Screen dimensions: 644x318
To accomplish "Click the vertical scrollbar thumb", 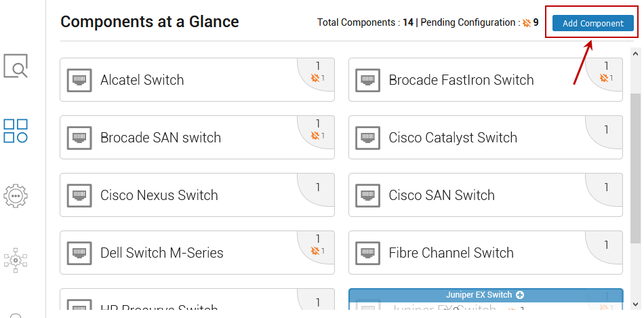I will tap(635, 168).
